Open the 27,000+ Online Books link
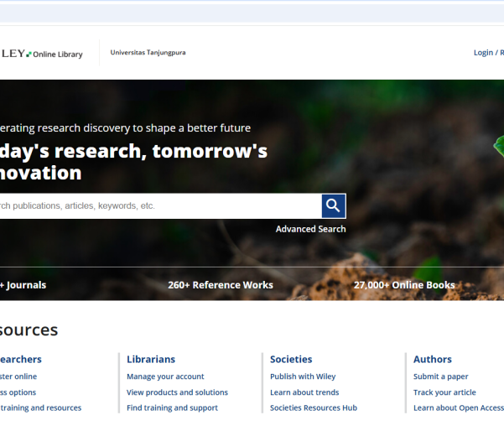 click(x=404, y=285)
